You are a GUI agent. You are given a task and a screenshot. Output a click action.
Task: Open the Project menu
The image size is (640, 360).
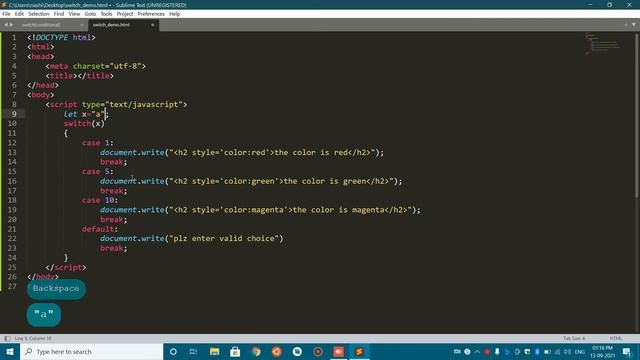(x=125, y=14)
